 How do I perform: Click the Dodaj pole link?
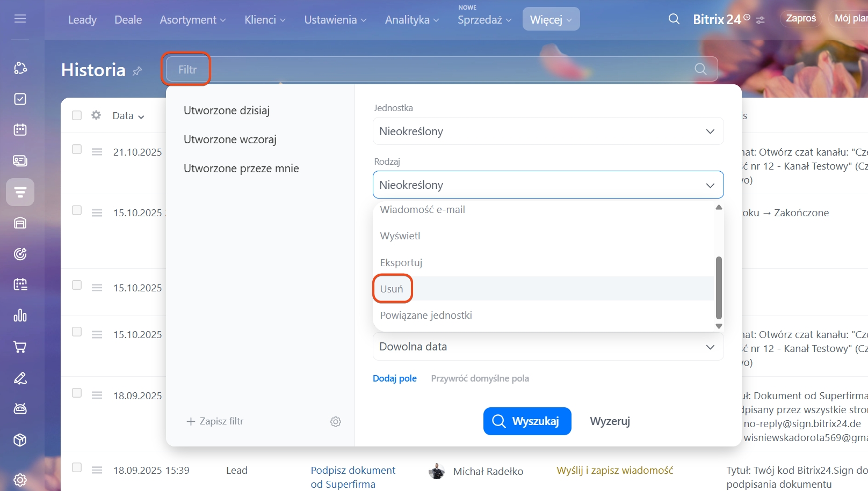(395, 378)
